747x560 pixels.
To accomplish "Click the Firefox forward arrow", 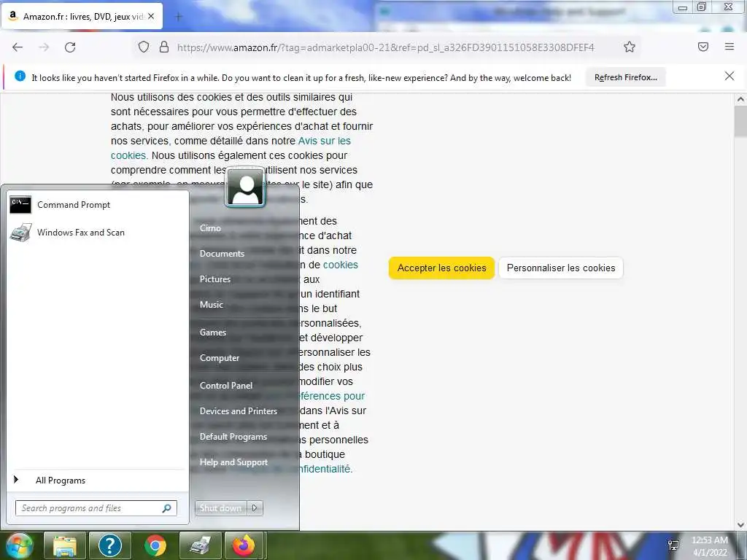I will point(44,47).
